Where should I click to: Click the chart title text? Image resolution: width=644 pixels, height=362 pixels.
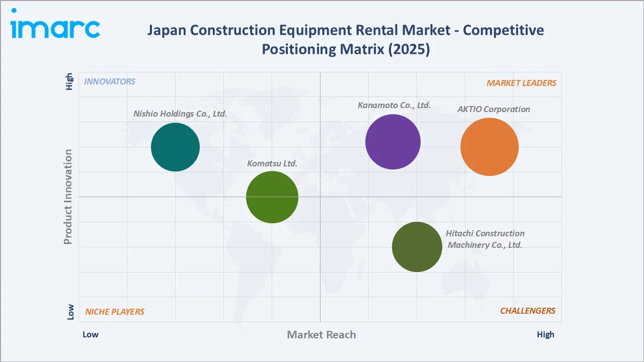(x=346, y=40)
